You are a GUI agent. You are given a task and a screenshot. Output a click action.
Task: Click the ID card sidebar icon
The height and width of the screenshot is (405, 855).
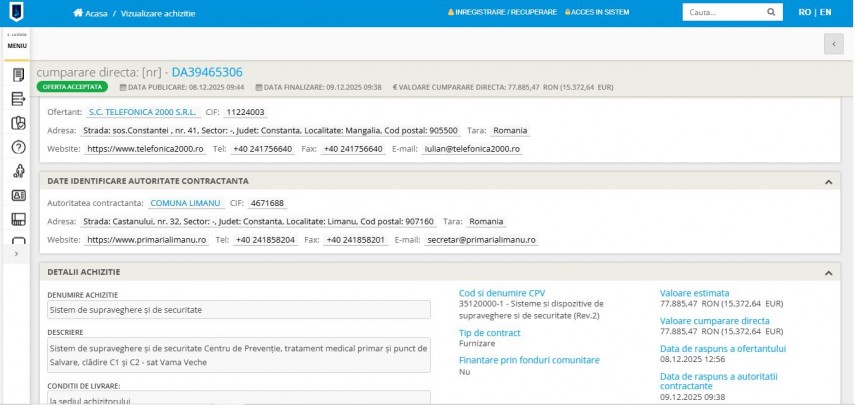click(18, 195)
